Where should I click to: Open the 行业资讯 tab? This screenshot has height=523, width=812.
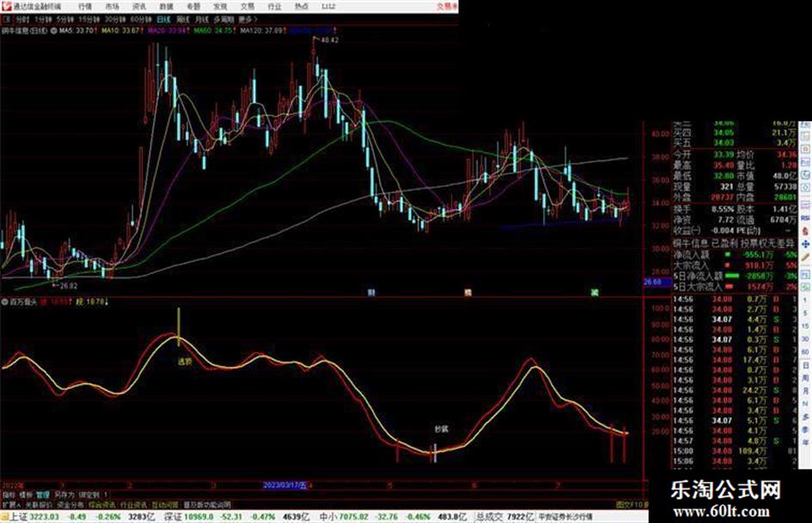click(133, 504)
